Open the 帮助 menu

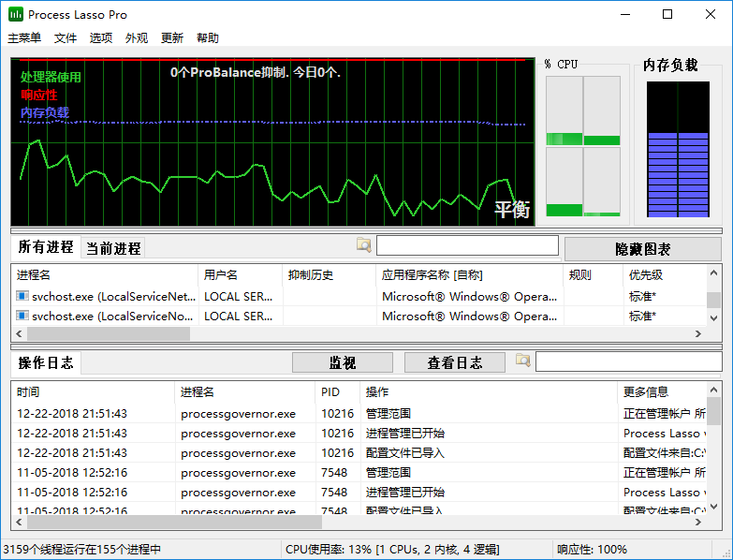pyautogui.click(x=208, y=37)
